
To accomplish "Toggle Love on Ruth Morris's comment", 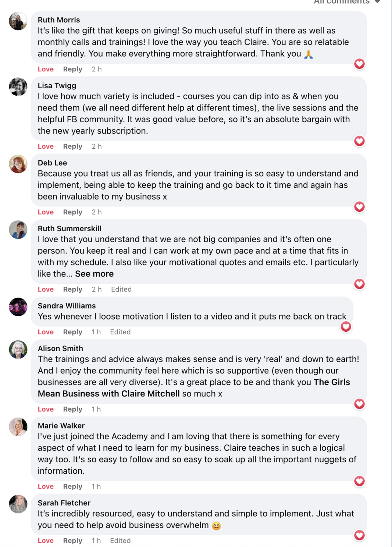I will click(x=46, y=69).
